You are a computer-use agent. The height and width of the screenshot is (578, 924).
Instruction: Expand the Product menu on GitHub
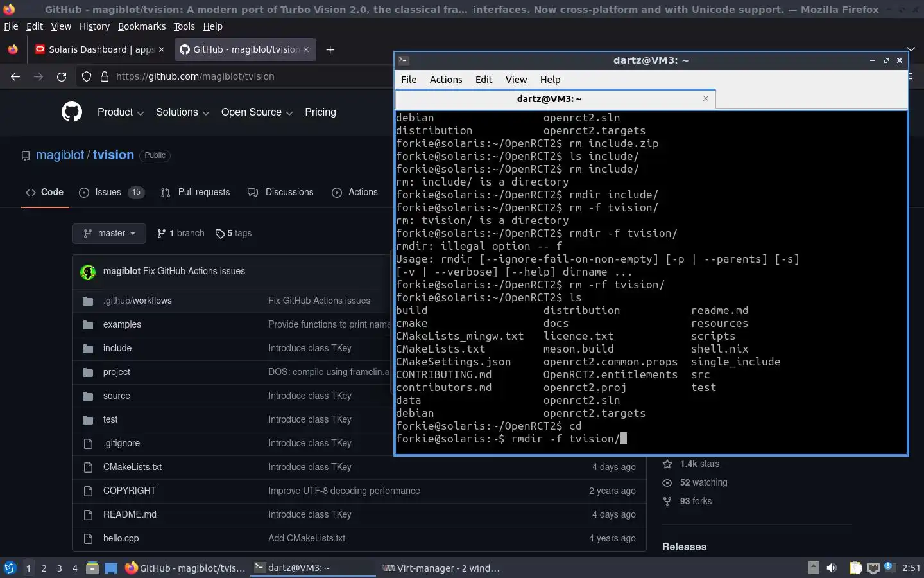pos(121,112)
